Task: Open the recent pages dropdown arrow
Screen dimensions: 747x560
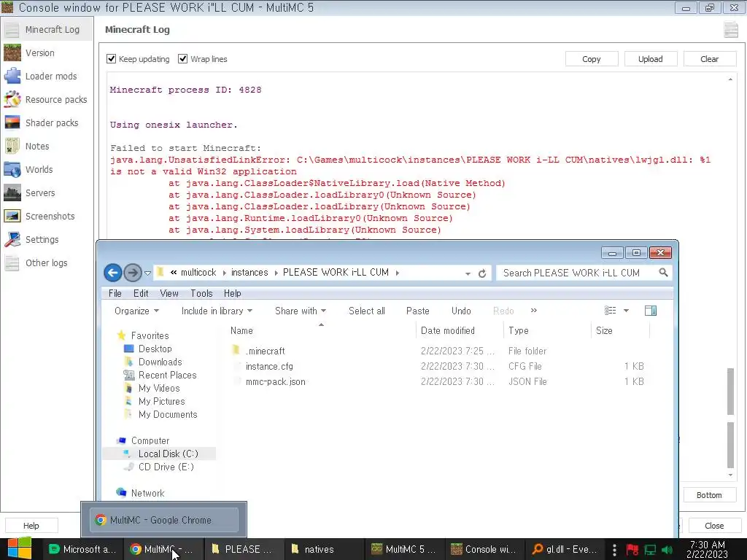Action: coord(147,273)
